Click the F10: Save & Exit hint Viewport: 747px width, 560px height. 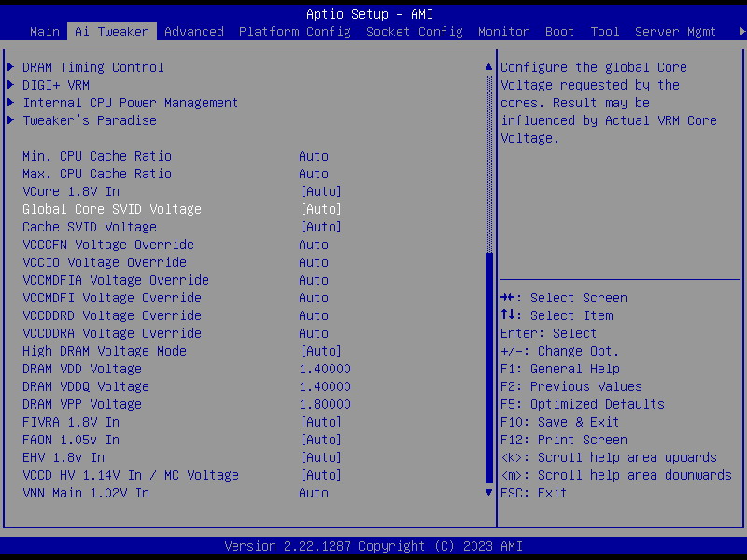point(559,422)
